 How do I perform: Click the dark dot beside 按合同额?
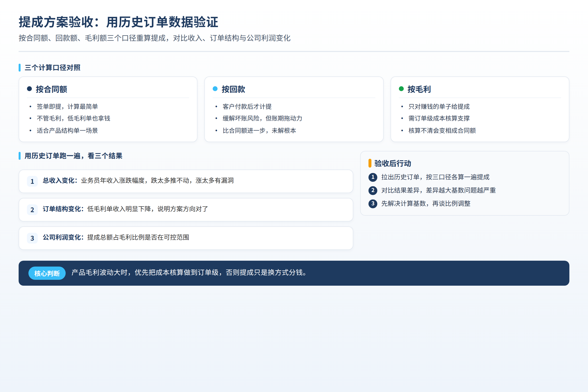point(29,89)
